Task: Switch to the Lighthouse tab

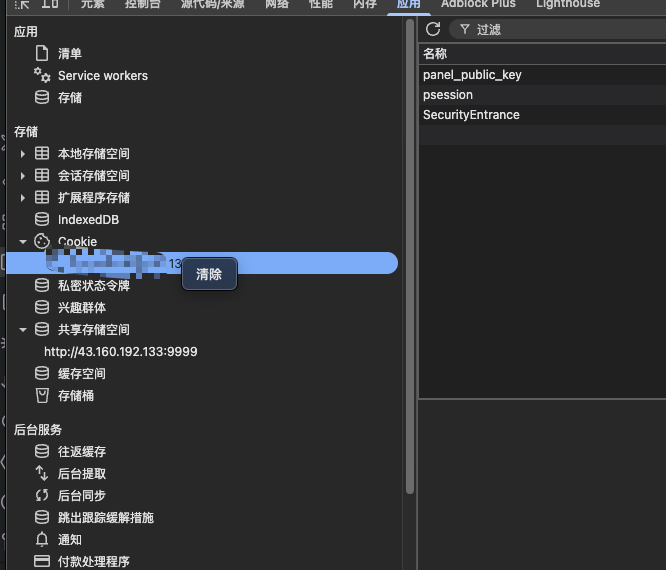Action: pos(567,4)
